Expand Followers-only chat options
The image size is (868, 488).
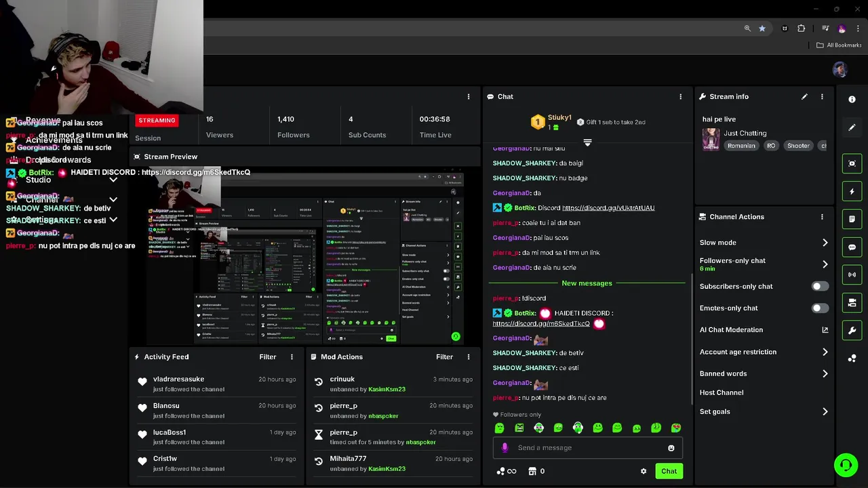pyautogui.click(x=825, y=264)
